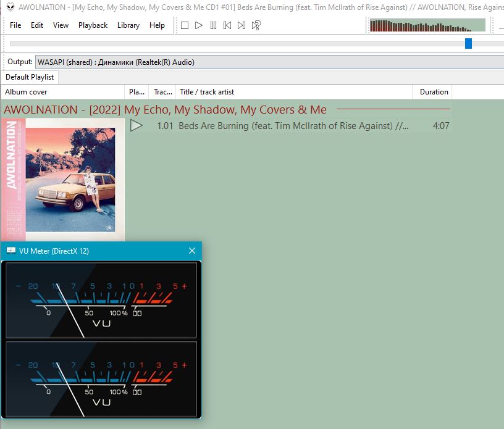Click the Stop playback button
The image size is (504, 429).
pos(185,25)
